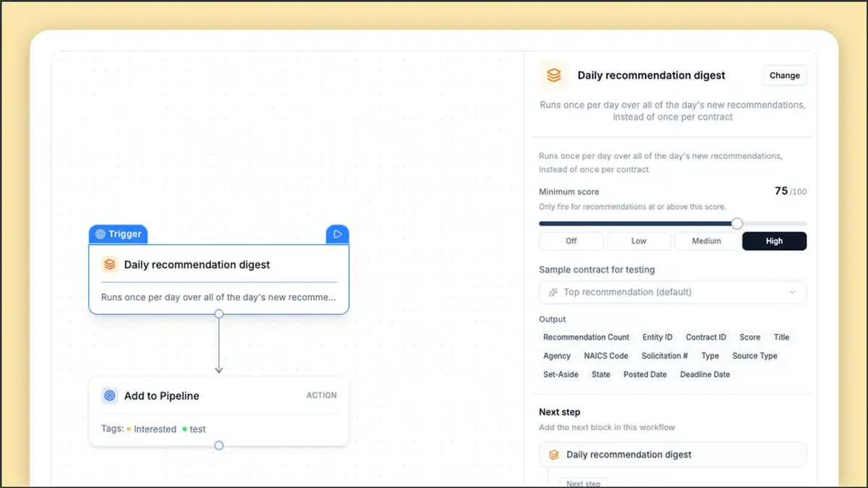Open the Top recommendation sample contract dropdown
This screenshot has height=488, width=868.
coord(673,292)
